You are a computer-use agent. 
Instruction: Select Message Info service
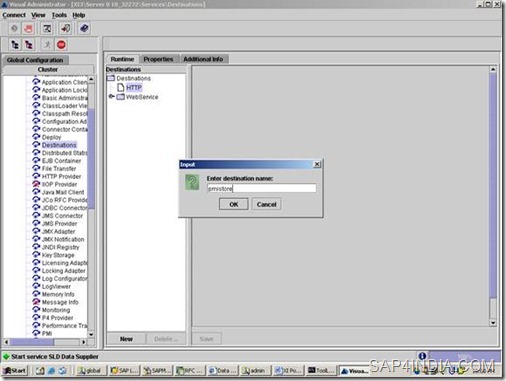(x=60, y=302)
